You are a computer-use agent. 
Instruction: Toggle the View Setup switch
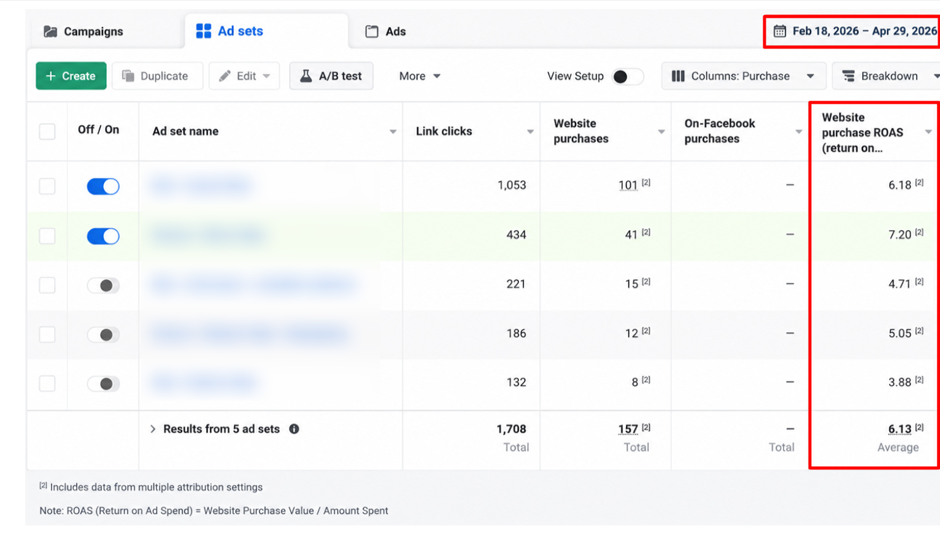[x=627, y=76]
